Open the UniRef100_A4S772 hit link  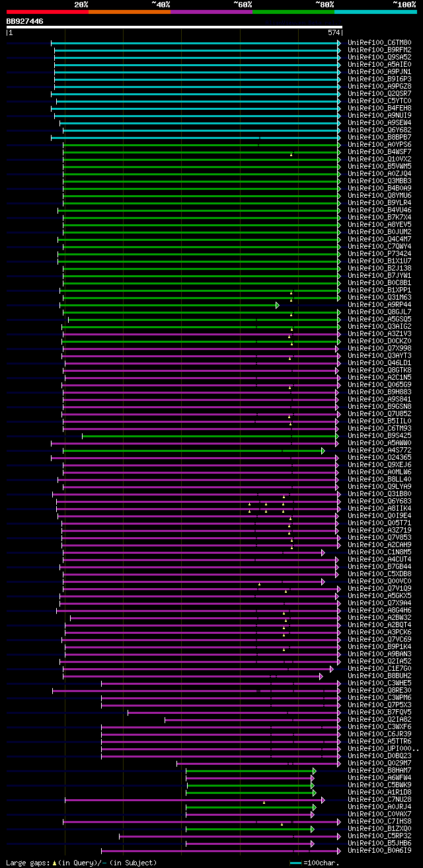point(379,451)
